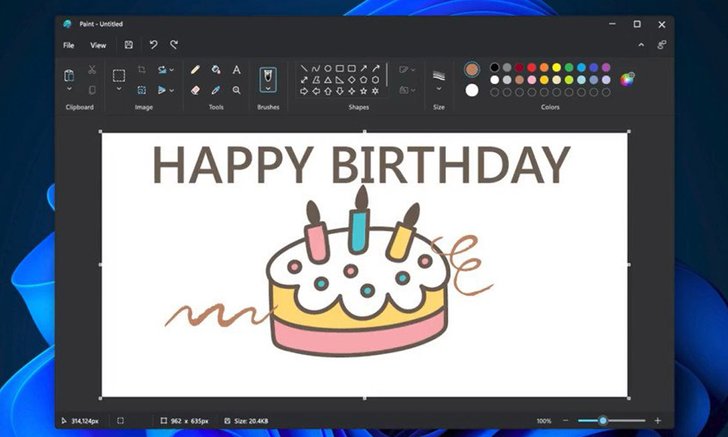This screenshot has height=437, width=728.
Task: Select the Down arrow shape
Action: [x=339, y=91]
